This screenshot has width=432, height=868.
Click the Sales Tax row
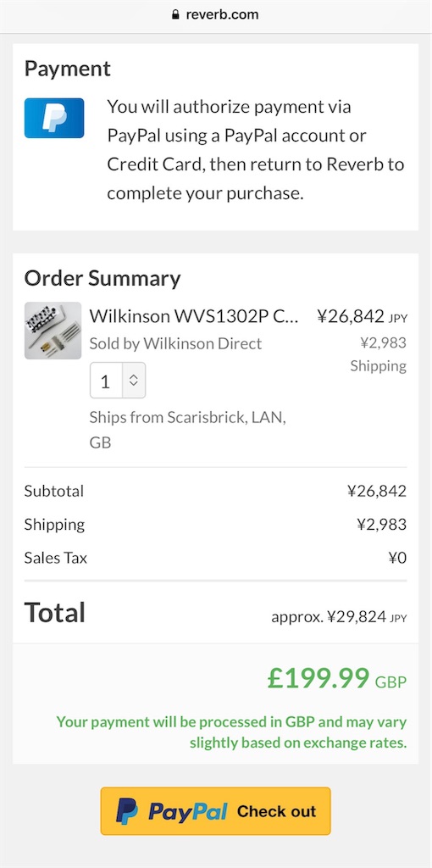click(x=216, y=558)
